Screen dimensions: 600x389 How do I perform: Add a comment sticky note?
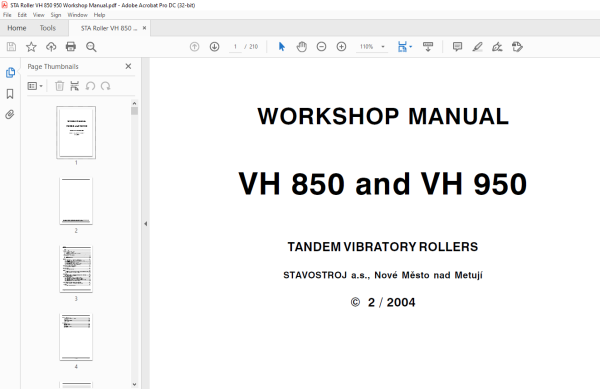tap(457, 47)
